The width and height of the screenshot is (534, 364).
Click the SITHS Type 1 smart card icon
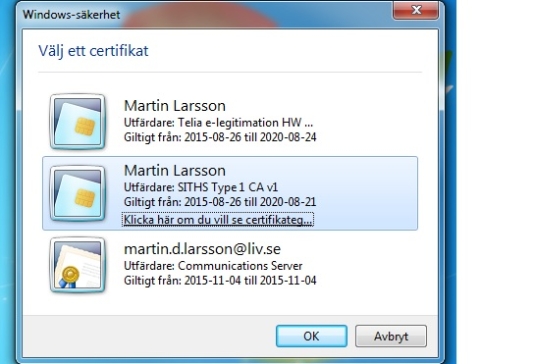tap(77, 193)
